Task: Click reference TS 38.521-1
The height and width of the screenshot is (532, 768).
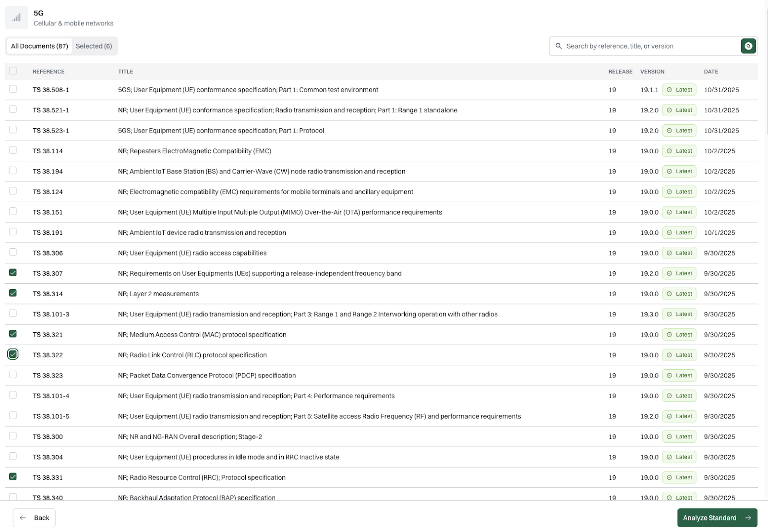Action: 51,110
